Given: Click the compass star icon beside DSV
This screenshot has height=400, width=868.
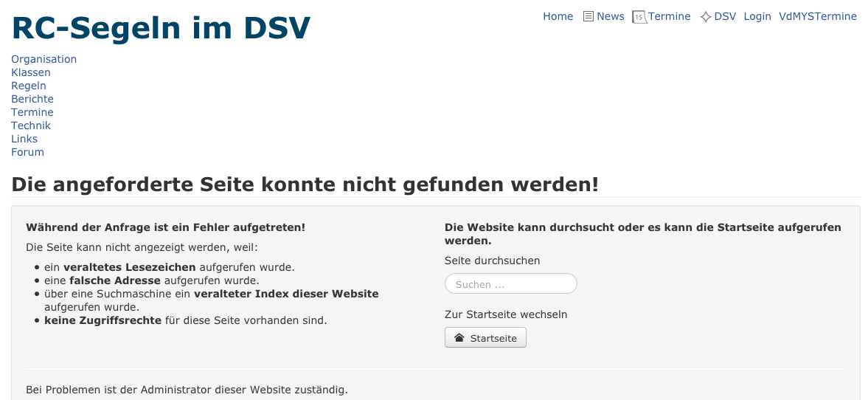Looking at the screenshot, I should point(705,17).
